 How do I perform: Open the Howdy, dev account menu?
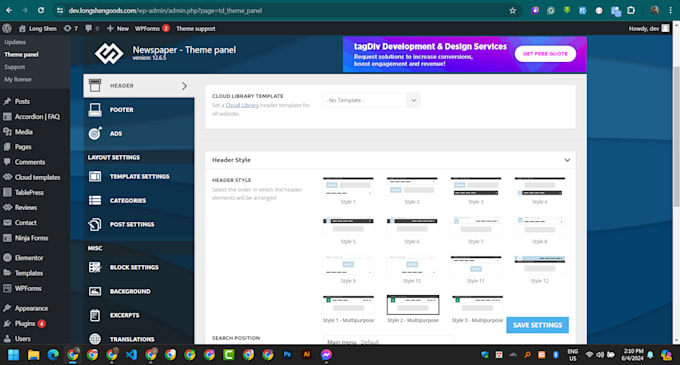click(649, 29)
